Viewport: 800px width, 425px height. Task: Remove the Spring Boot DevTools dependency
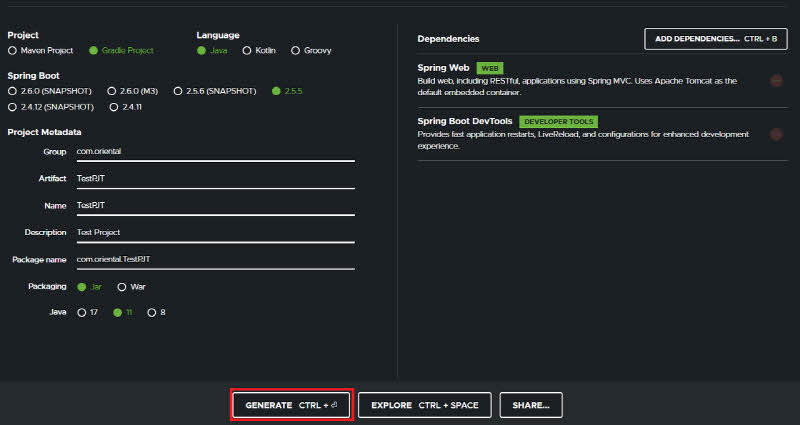tap(776, 134)
